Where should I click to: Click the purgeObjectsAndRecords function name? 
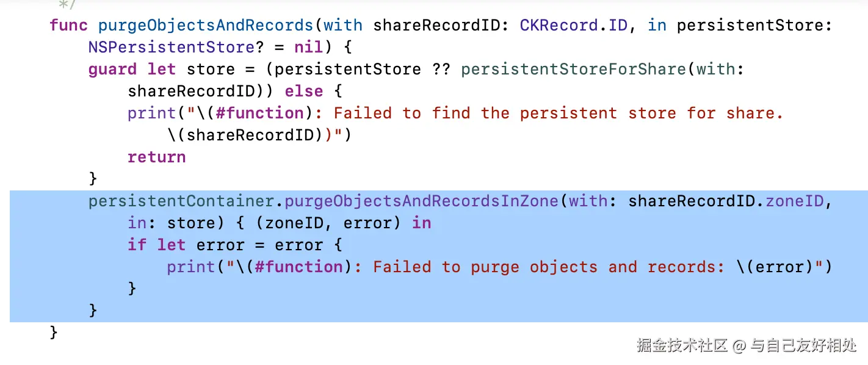tap(205, 26)
